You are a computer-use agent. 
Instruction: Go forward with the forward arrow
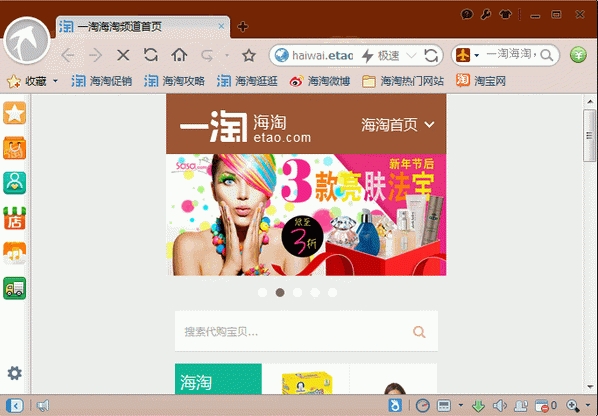tap(95, 55)
